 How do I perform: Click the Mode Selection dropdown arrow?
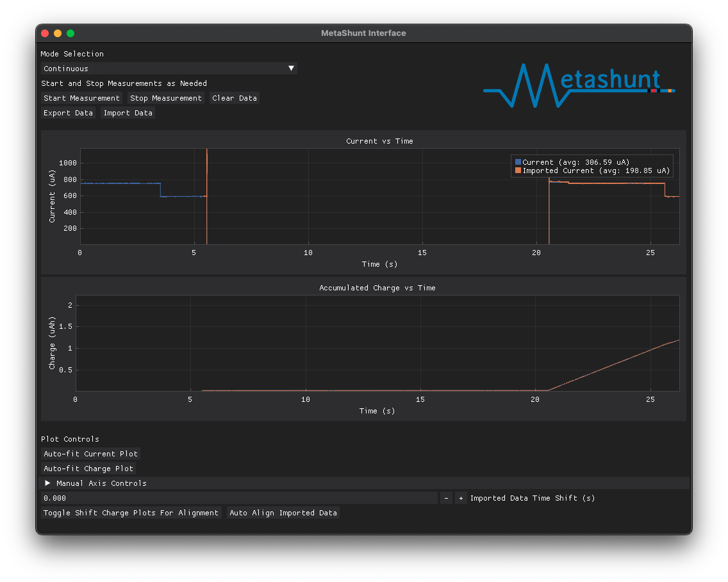click(291, 68)
